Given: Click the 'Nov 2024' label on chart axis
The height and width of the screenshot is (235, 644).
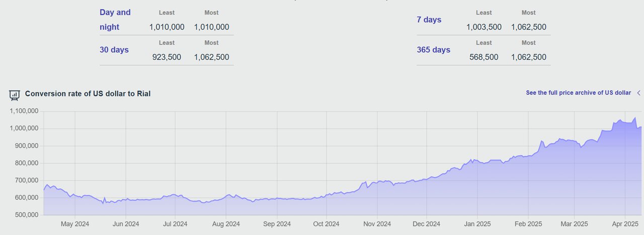Looking at the screenshot, I should coord(377,224).
